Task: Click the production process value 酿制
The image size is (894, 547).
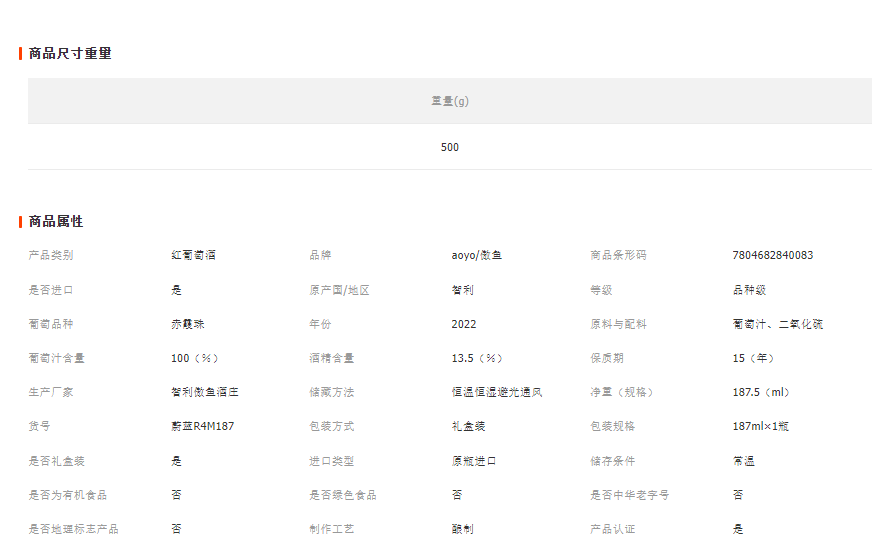Action: pyautogui.click(x=462, y=528)
